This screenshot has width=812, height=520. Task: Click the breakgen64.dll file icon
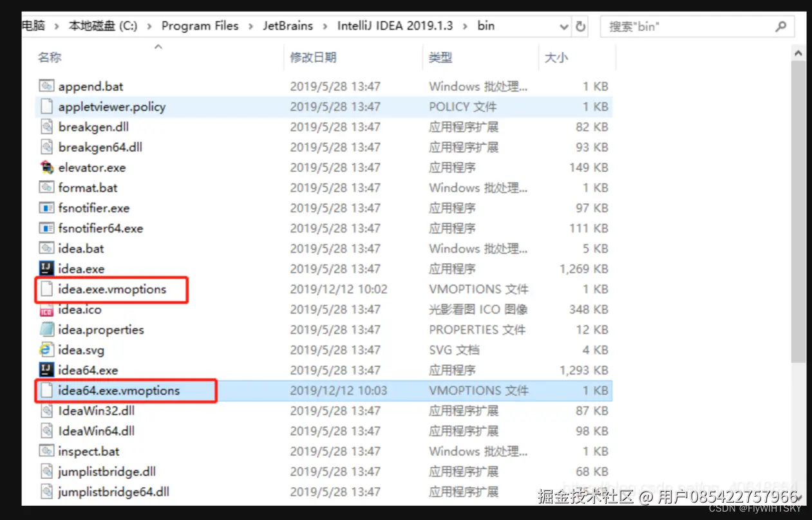[46, 147]
